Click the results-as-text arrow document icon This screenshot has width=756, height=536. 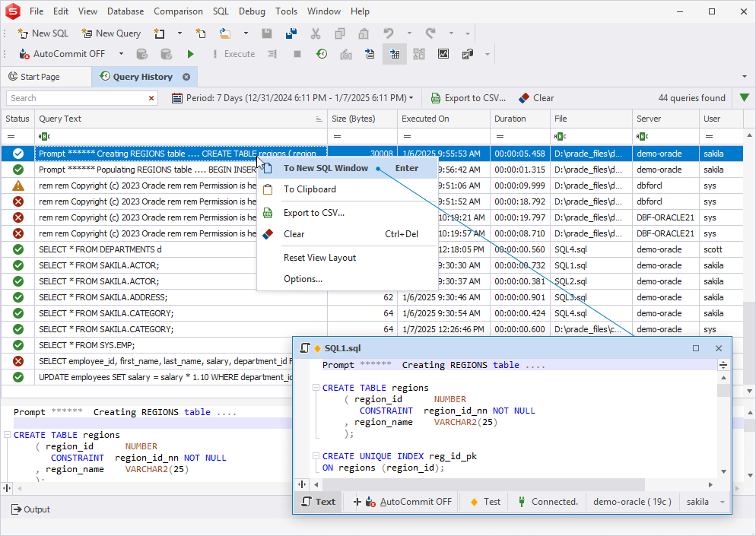370,54
